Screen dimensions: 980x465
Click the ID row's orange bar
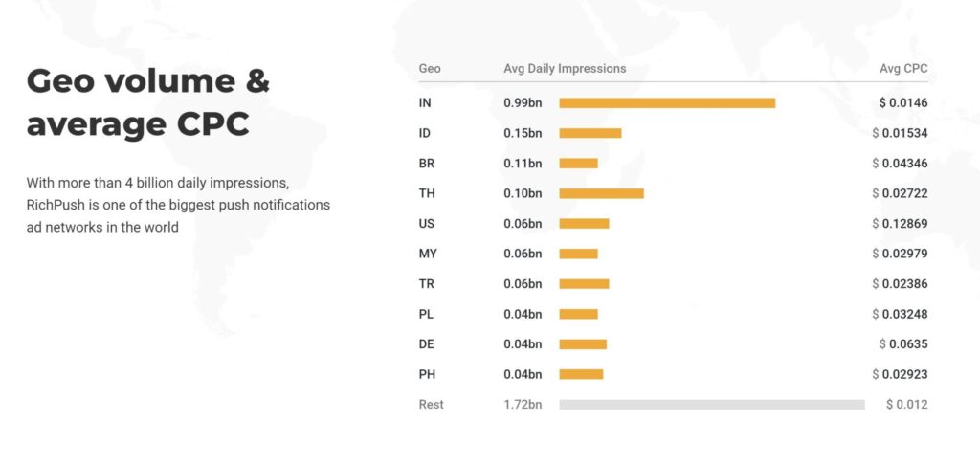click(590, 133)
